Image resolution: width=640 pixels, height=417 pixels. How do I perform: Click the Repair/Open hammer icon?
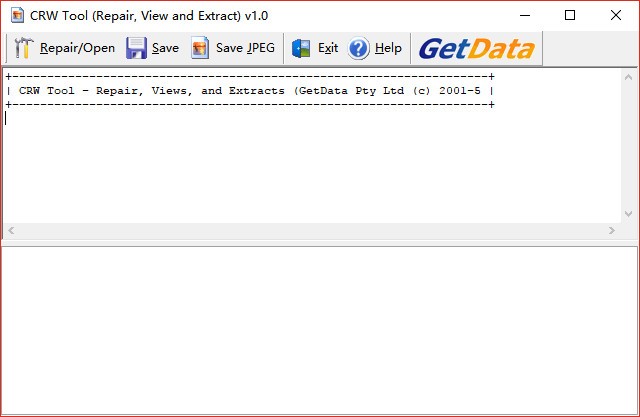pos(23,48)
